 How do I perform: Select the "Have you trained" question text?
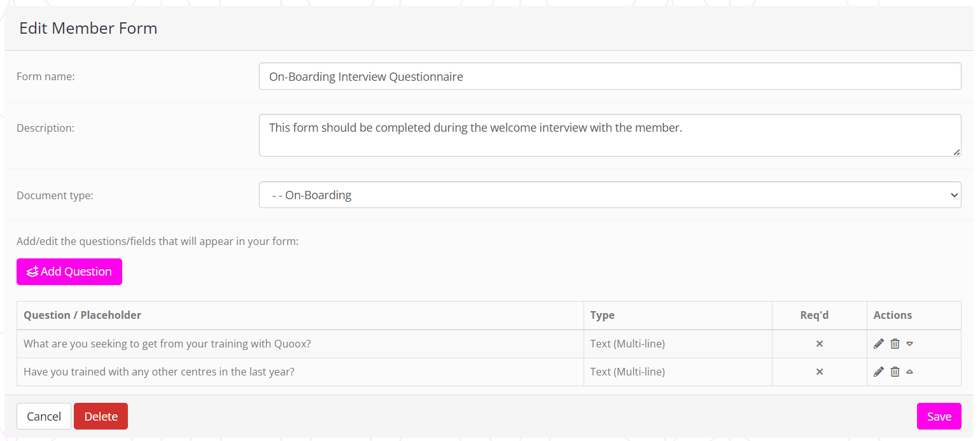pyautogui.click(x=159, y=372)
